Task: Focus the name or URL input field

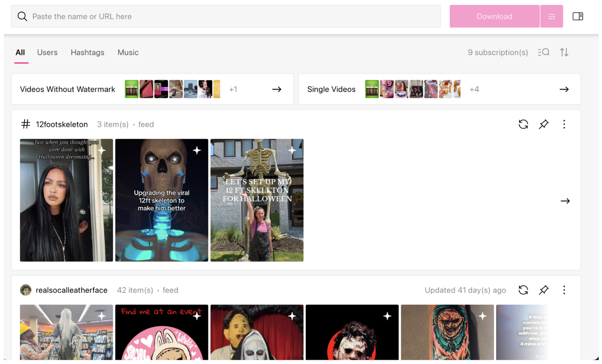Action: point(226,16)
